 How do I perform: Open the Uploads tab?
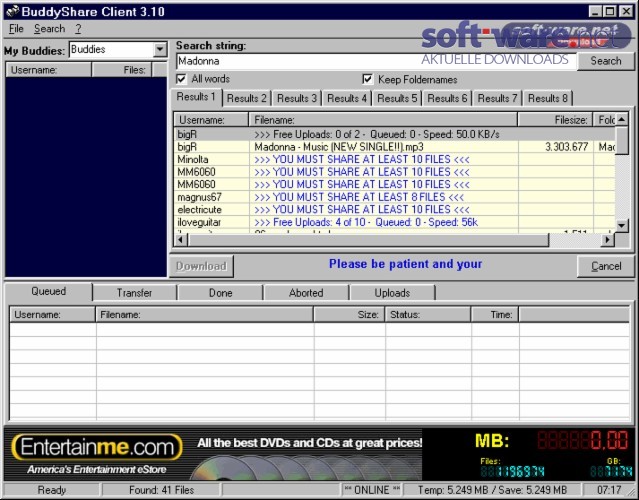coord(392,293)
